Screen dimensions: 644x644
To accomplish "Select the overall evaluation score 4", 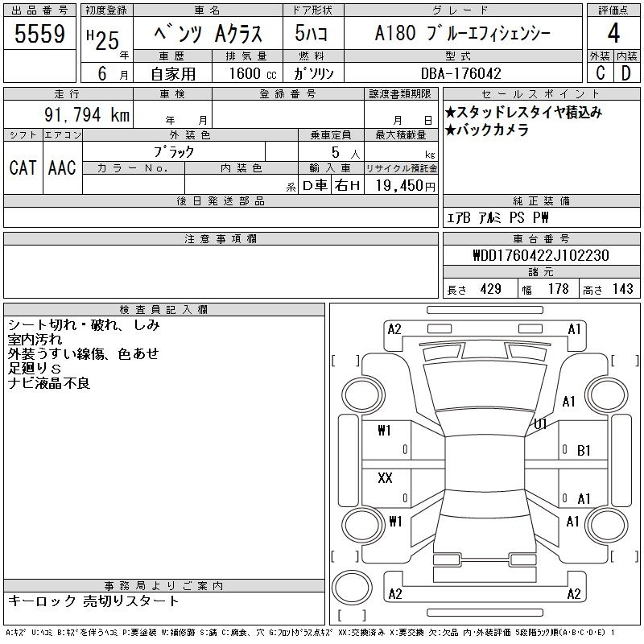I will (613, 33).
